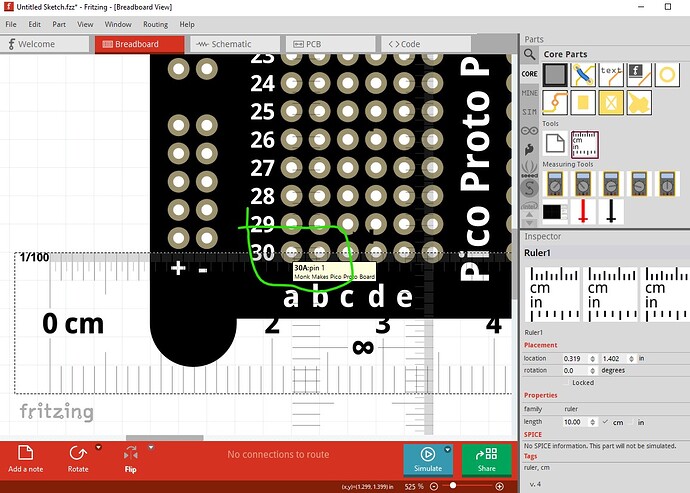Open the Intel parts bin
Image resolution: width=690 pixels, height=493 pixels.
point(529,206)
